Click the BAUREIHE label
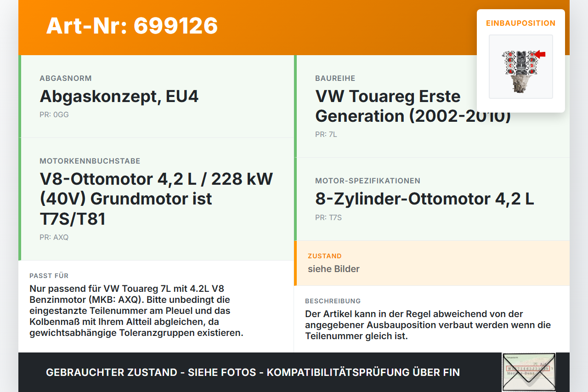Screen dimensions: 588x392 (x=335, y=79)
